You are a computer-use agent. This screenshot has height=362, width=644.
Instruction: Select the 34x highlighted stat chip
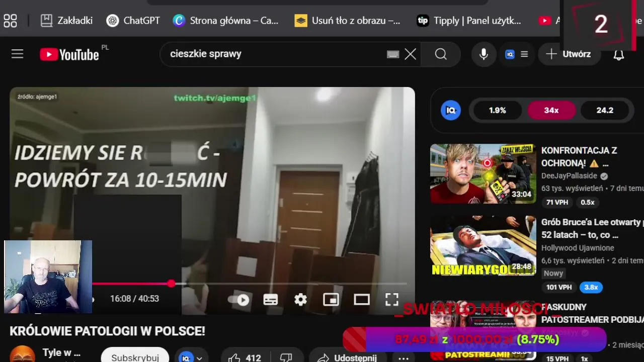551,110
